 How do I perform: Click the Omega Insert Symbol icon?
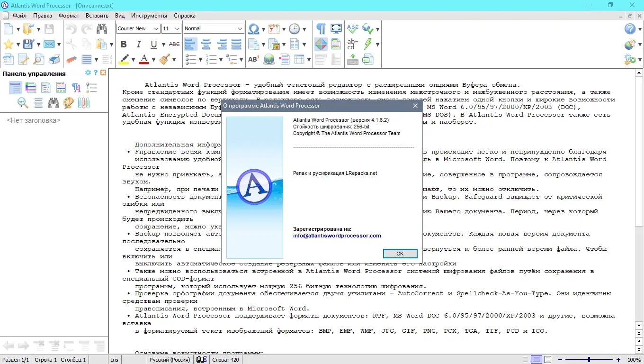[x=254, y=29]
